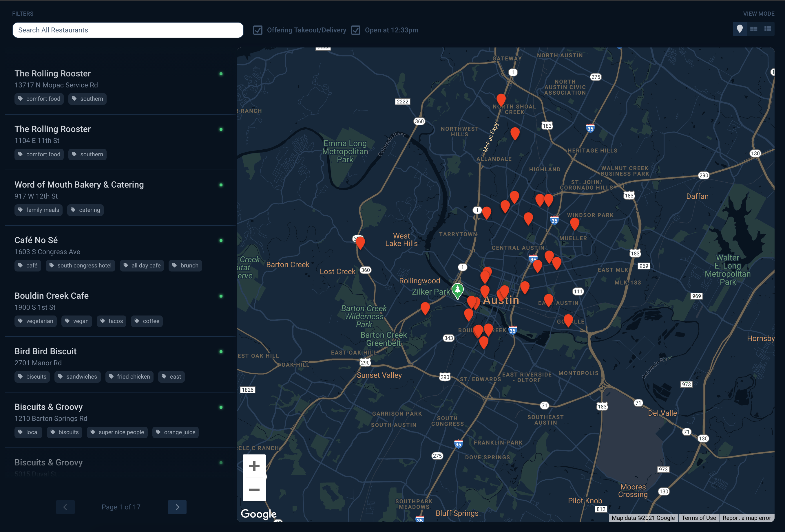Go to next page of restaurants

point(177,507)
